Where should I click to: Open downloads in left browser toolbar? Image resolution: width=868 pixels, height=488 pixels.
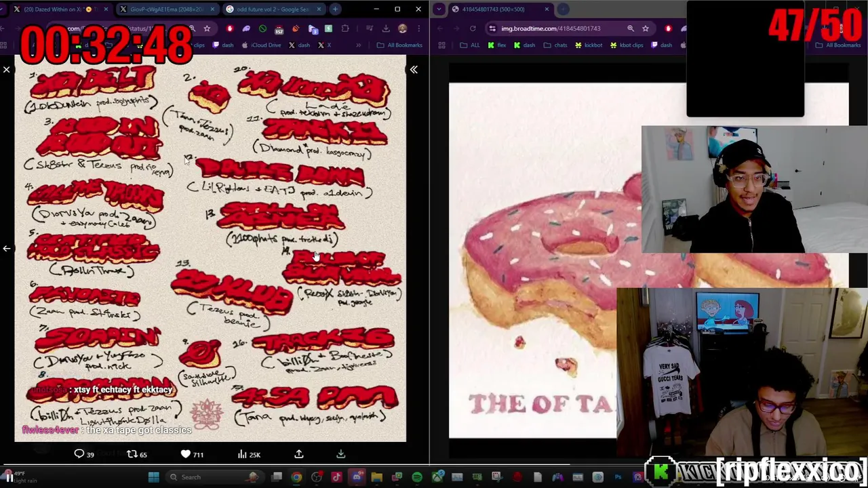point(386,28)
